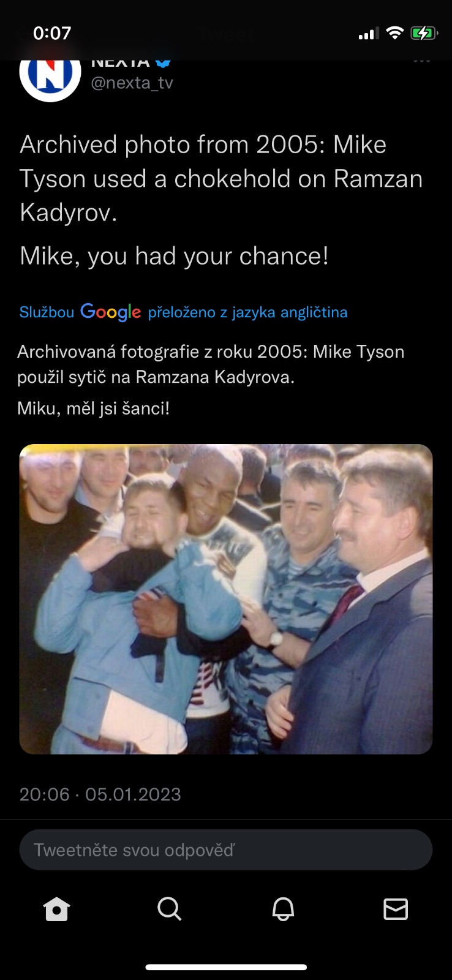452x980 pixels.
Task: Tap the battery charging status icon
Action: (424, 33)
